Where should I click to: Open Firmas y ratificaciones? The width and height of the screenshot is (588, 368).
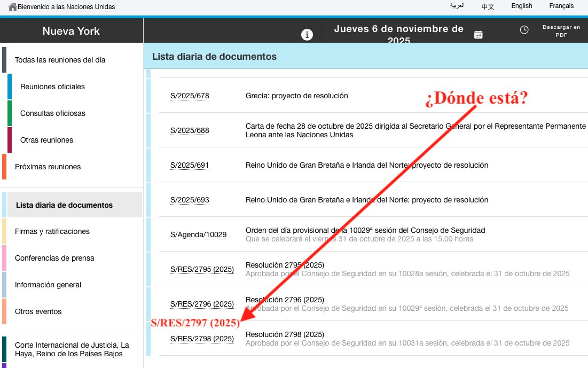coord(52,231)
